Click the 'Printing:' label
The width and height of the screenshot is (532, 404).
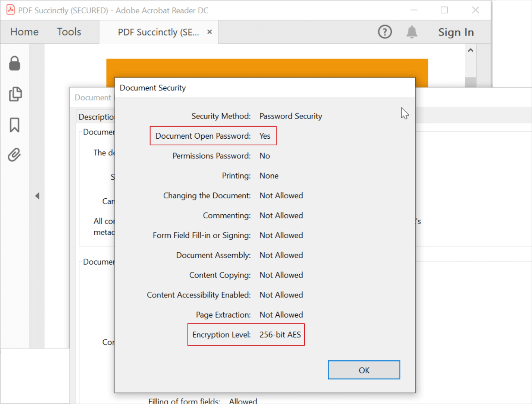click(x=236, y=176)
